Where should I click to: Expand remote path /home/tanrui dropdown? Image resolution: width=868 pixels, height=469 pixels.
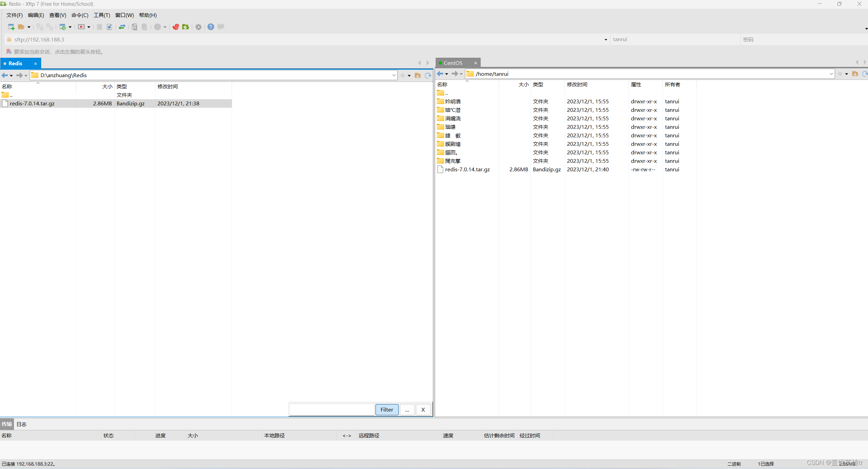(x=831, y=74)
